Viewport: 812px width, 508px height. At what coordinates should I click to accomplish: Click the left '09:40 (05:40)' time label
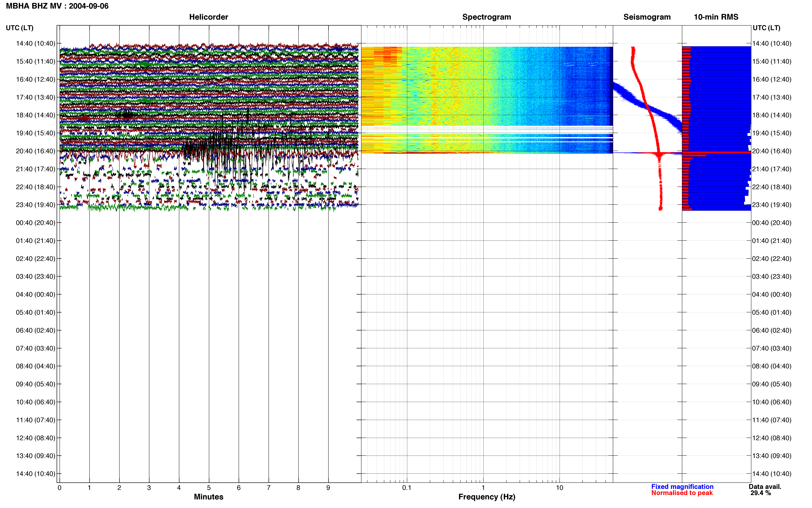(36, 384)
